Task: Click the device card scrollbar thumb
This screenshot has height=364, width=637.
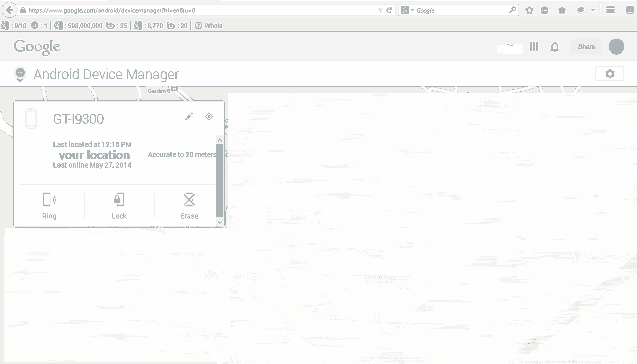Action: 219,180
